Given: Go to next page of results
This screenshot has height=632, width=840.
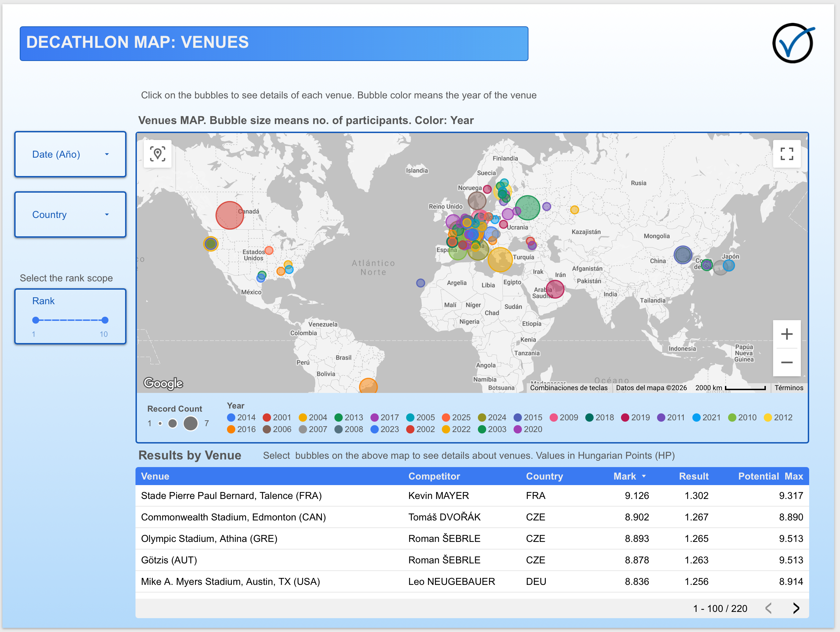Looking at the screenshot, I should 796,608.
